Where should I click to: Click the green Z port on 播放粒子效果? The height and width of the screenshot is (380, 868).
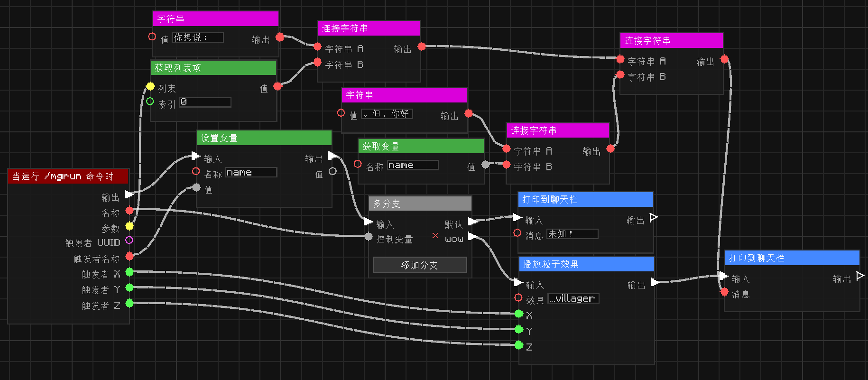tap(519, 345)
